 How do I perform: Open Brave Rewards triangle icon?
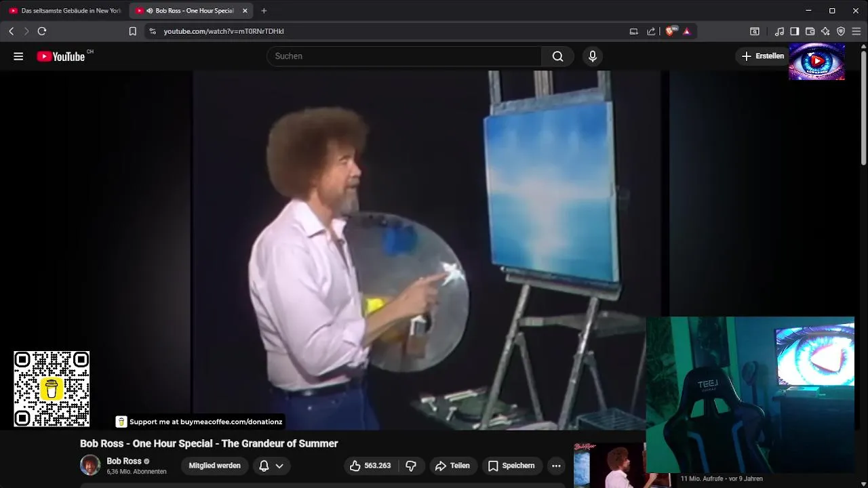(687, 31)
